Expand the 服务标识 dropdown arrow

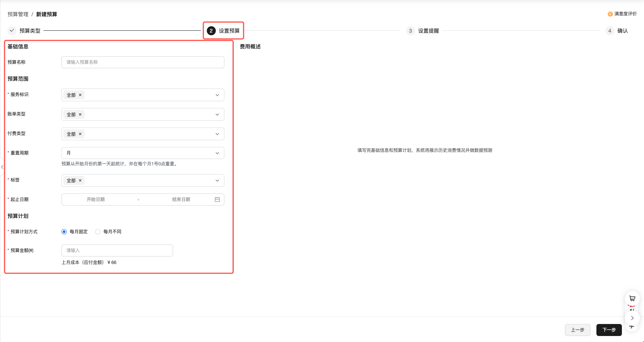(217, 95)
